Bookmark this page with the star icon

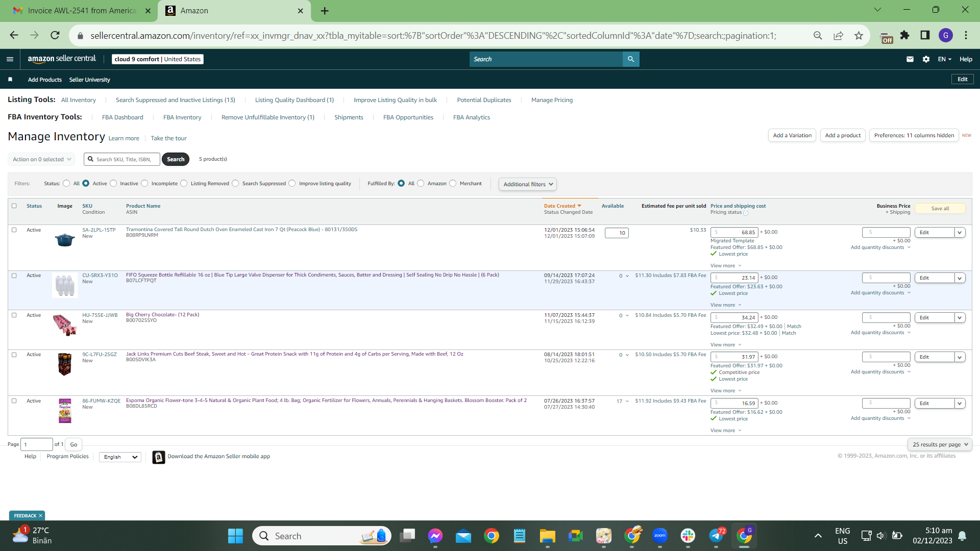click(859, 35)
